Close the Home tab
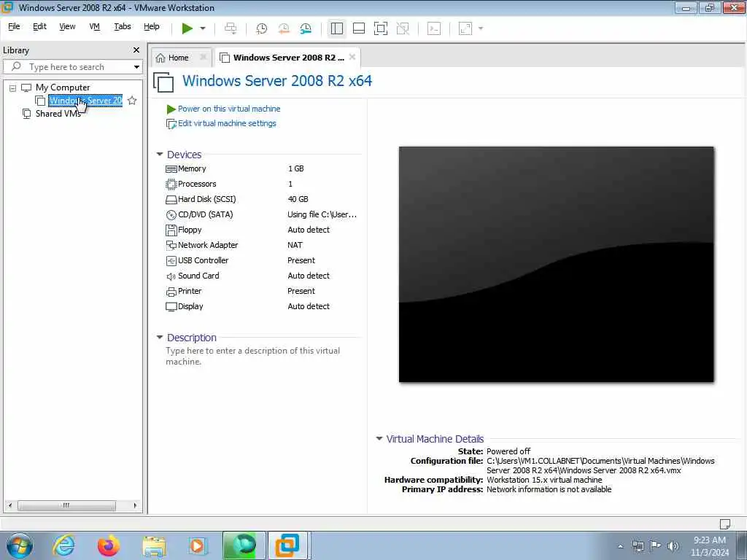 (x=204, y=57)
